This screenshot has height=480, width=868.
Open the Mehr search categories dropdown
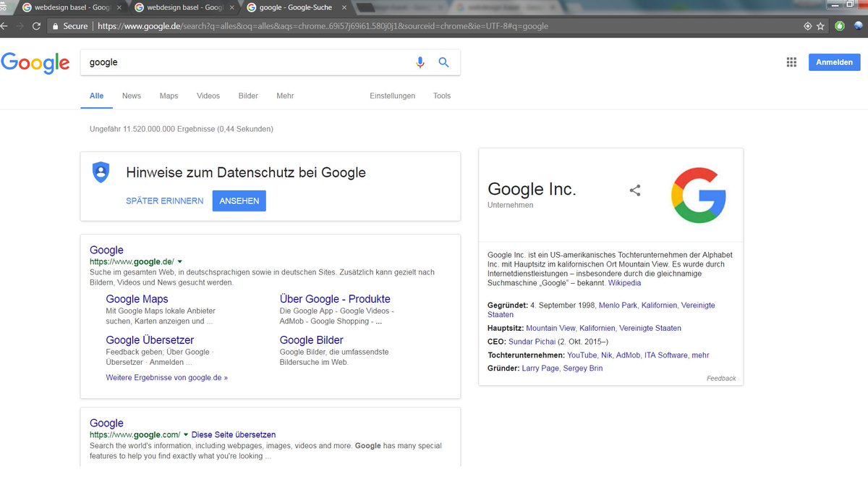click(285, 96)
